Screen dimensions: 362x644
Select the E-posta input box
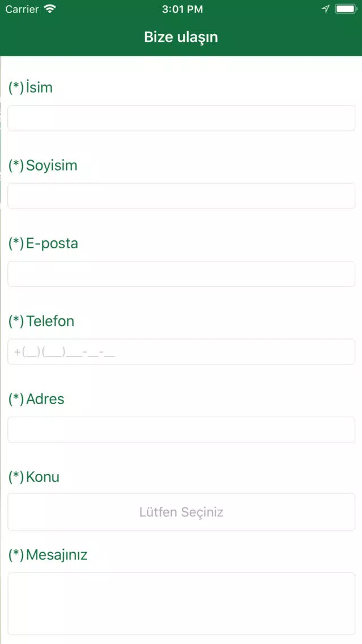[181, 274]
